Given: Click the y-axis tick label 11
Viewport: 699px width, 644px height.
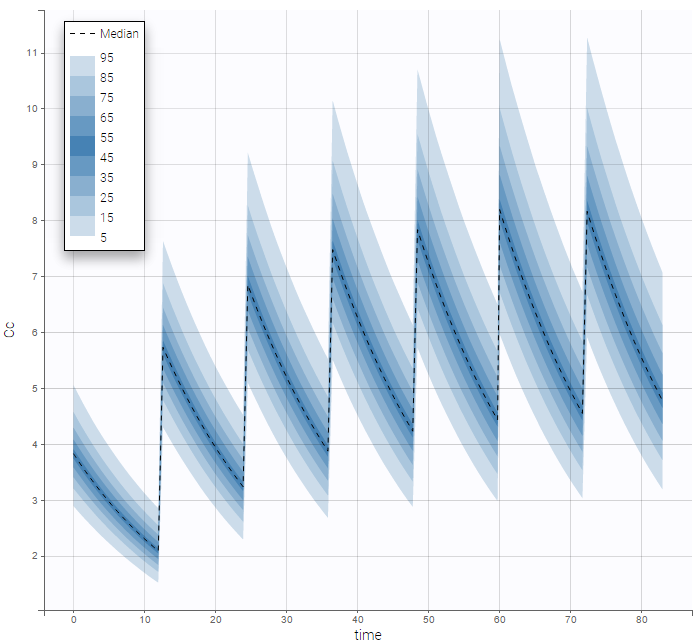Looking at the screenshot, I should 31,52.
